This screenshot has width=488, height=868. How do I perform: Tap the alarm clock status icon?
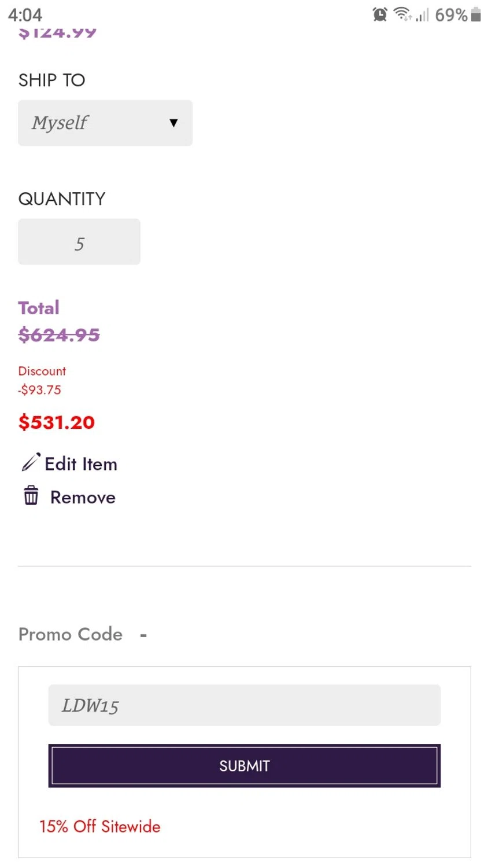tap(380, 14)
